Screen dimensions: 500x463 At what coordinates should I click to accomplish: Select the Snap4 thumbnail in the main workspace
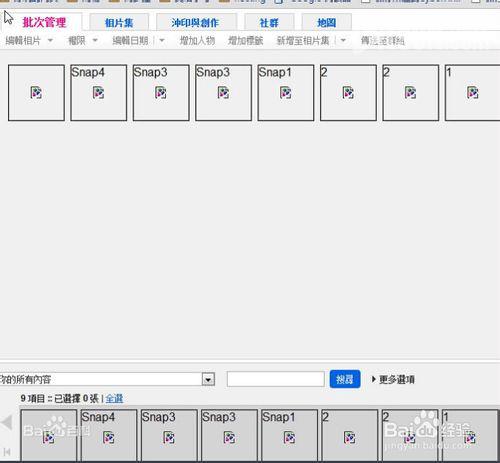pos(99,93)
